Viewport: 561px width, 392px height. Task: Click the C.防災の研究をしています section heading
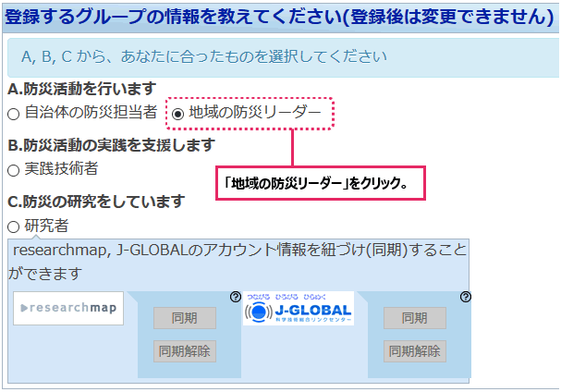click(96, 202)
